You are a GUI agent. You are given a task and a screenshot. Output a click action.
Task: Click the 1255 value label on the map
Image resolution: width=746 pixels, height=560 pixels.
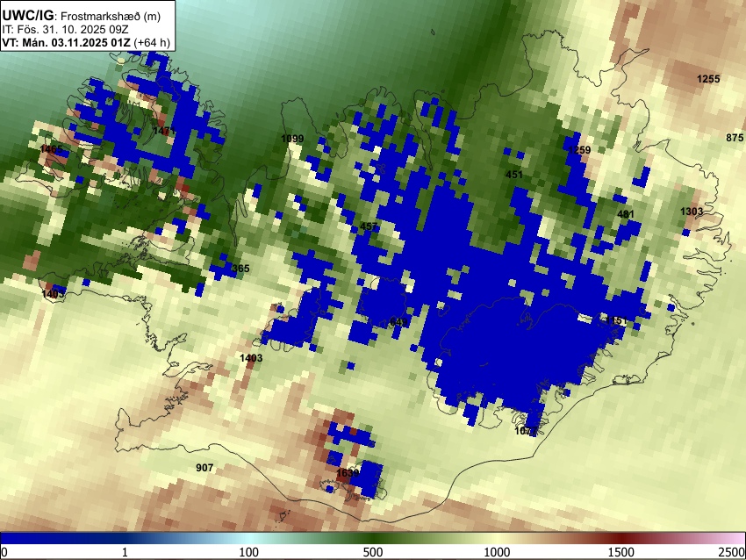(x=708, y=79)
